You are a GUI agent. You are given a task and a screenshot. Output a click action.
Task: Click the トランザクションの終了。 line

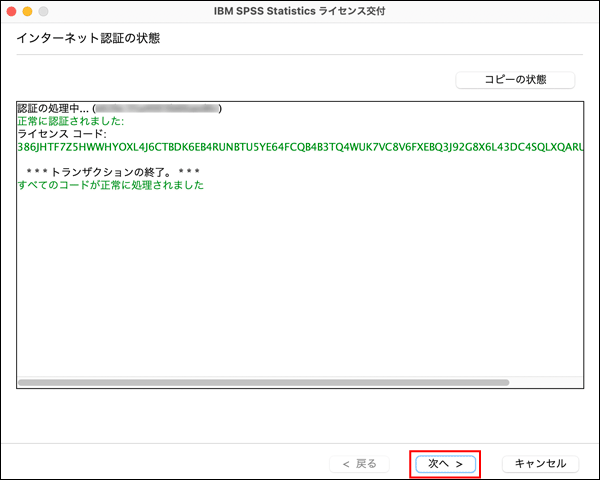[113, 172]
